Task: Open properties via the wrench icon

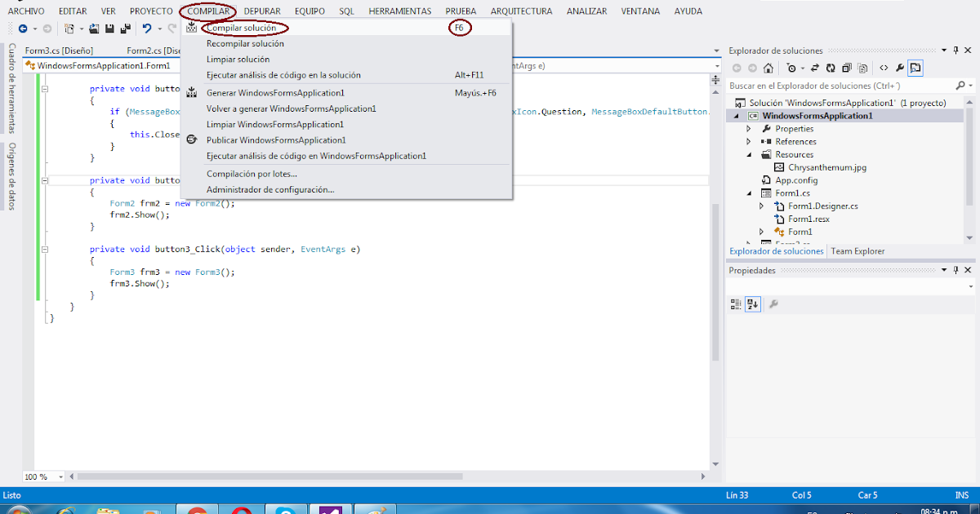Action: tap(900, 69)
